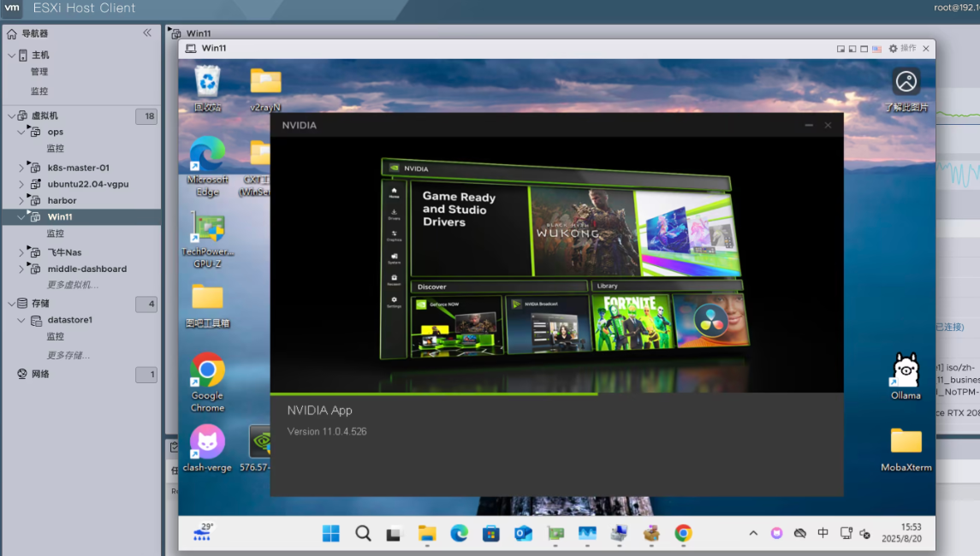Click the crossed-out cloud tray icon
This screenshot has width=980, height=556.
click(800, 533)
